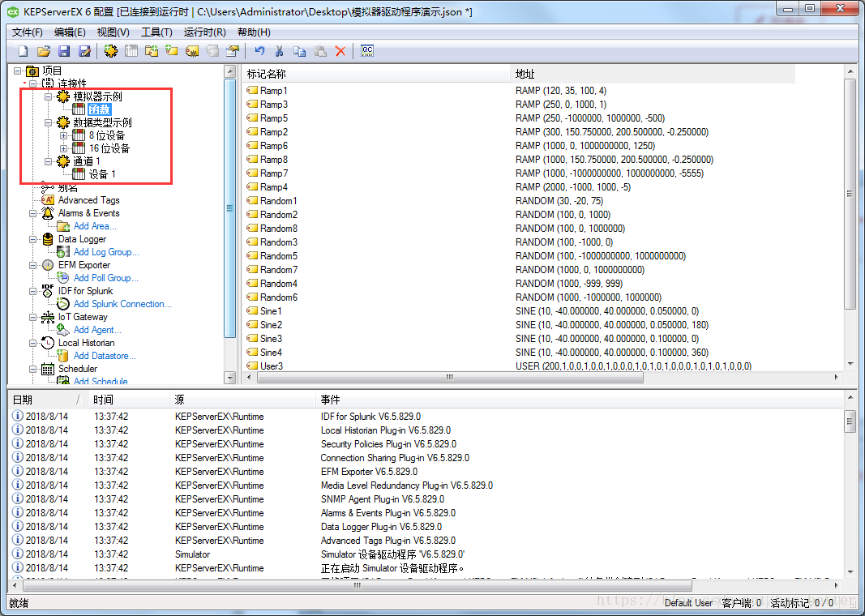Click the Cut scissors toolbar icon
Image resolution: width=865 pixels, height=616 pixels.
click(279, 51)
